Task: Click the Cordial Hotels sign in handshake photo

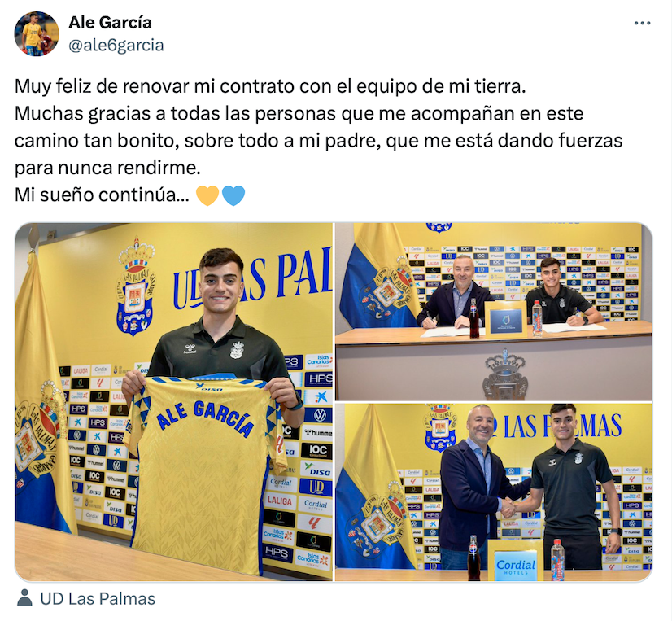Action: (x=516, y=560)
